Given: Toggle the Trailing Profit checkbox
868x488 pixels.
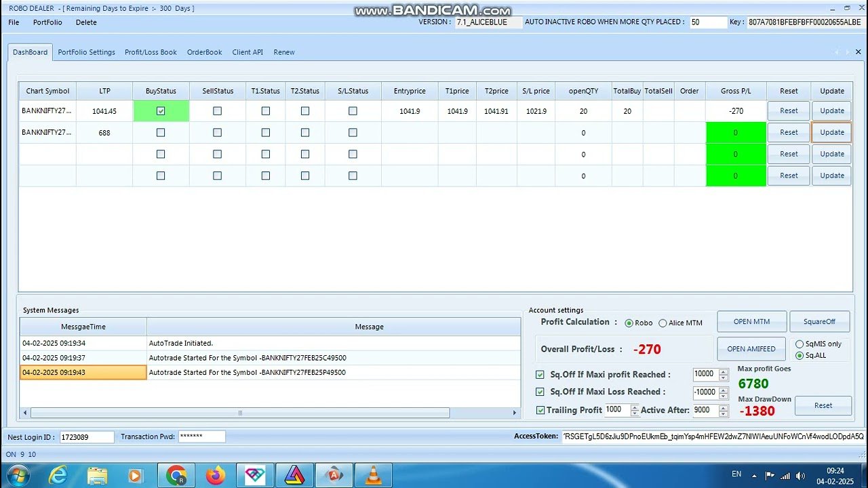Looking at the screenshot, I should click(540, 410).
